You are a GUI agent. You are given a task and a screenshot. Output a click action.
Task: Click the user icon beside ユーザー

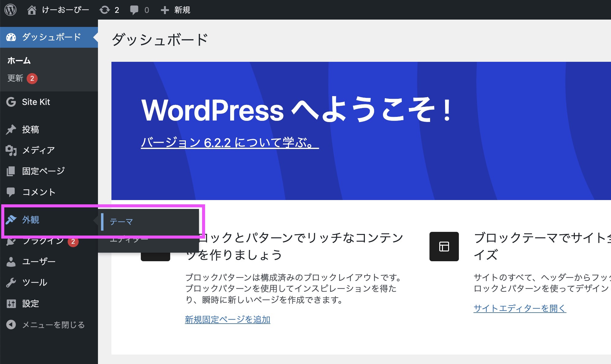11,262
